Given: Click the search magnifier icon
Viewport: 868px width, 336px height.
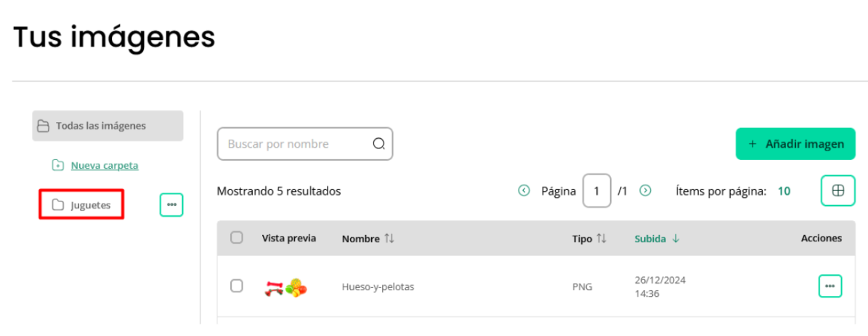Looking at the screenshot, I should (x=378, y=144).
